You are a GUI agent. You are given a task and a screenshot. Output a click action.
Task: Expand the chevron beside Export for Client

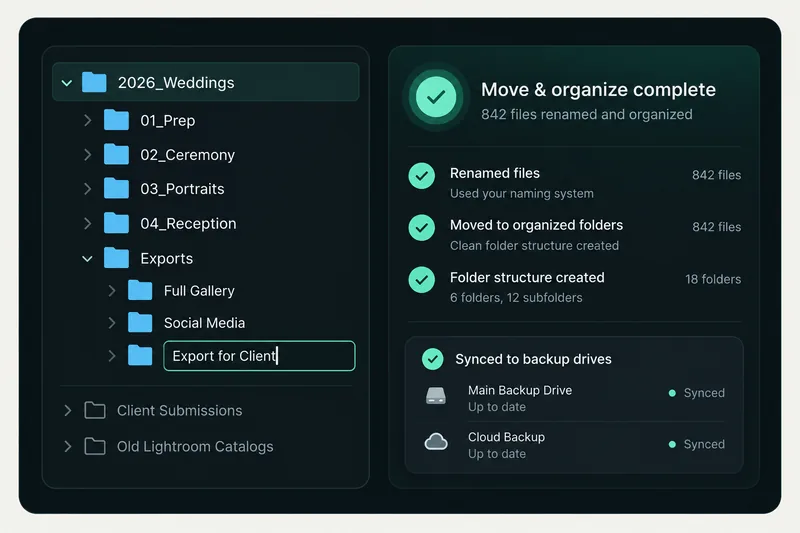click(x=112, y=356)
